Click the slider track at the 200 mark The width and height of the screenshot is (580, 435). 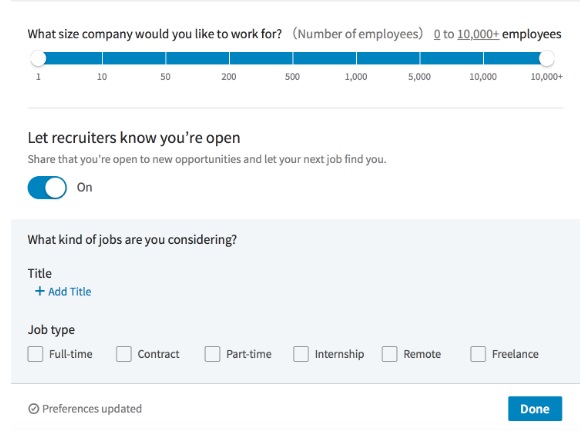[229, 58]
